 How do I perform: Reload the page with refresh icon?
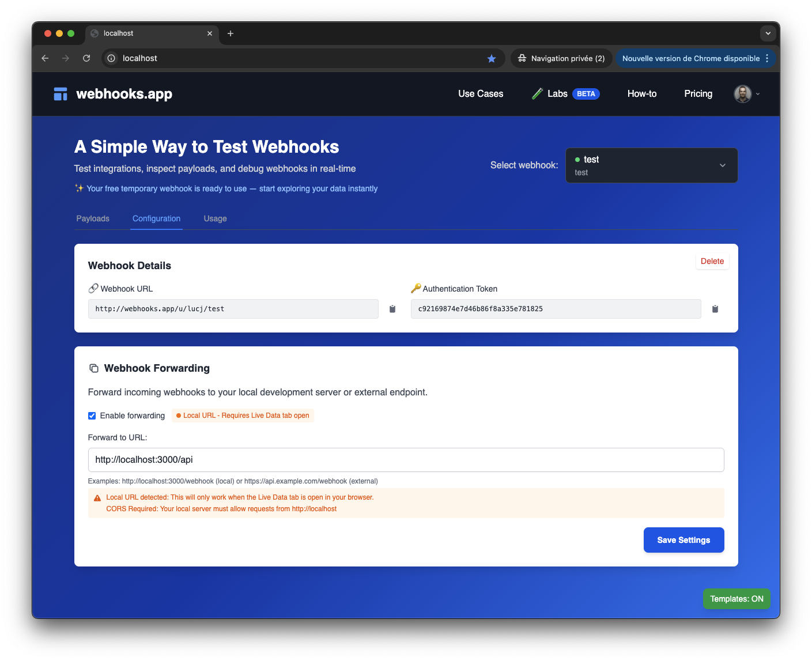coord(86,58)
